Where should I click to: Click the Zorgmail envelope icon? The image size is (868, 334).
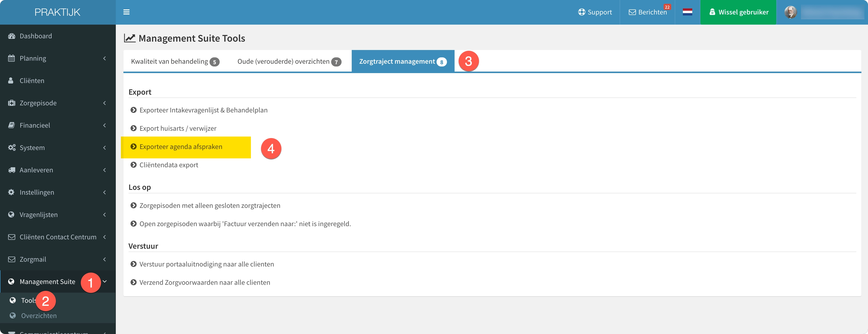coord(11,259)
